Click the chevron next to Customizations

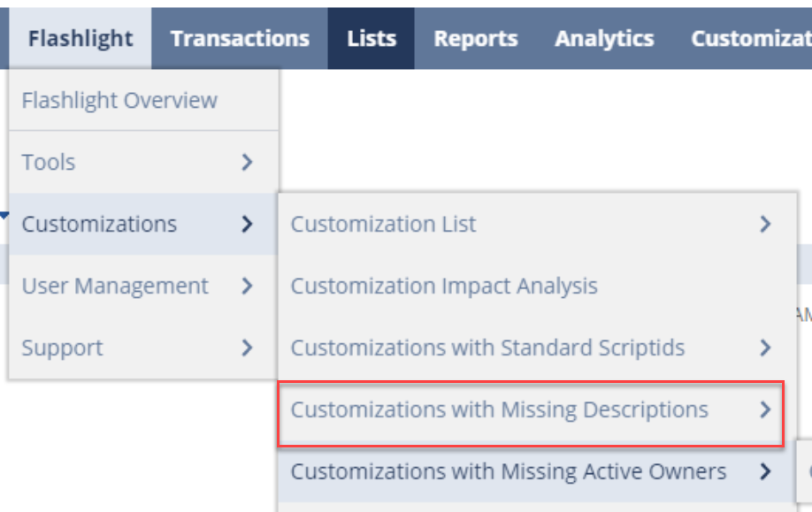247,224
